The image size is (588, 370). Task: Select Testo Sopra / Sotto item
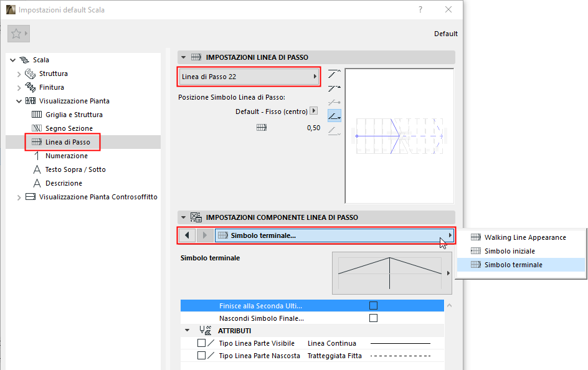[75, 169]
